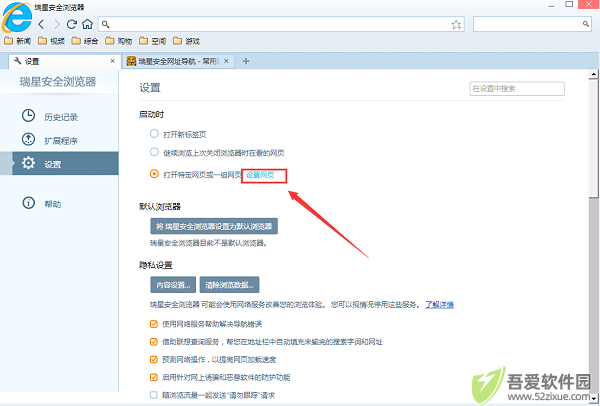
Task: Open the 视频 bookmark folder
Action: pos(51,41)
